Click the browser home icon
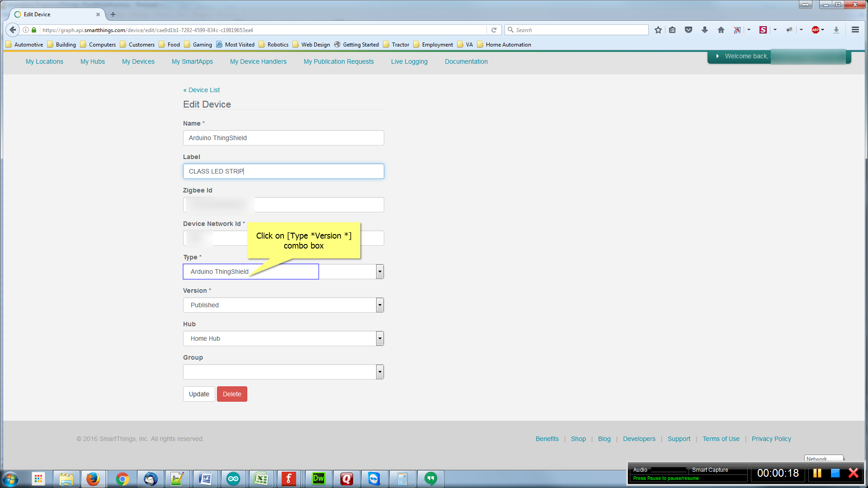868x488 pixels. pyautogui.click(x=721, y=30)
